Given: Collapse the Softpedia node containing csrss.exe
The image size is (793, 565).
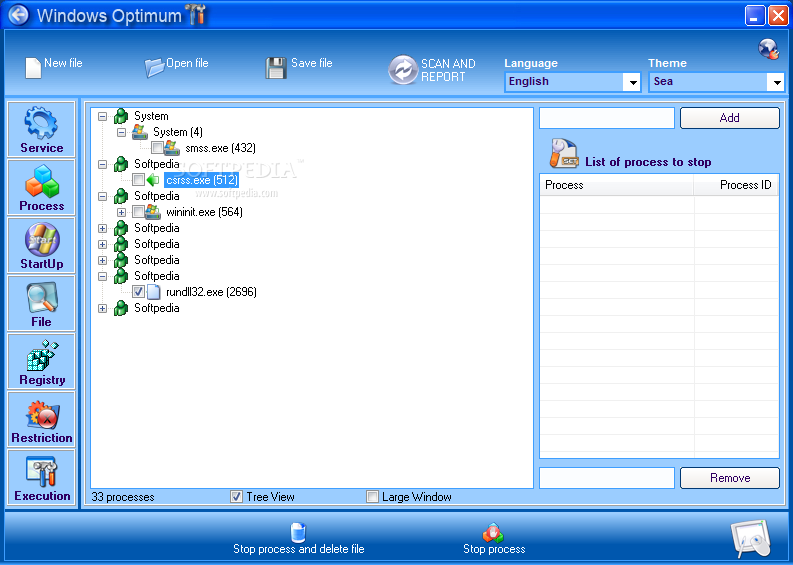Looking at the screenshot, I should pos(103,164).
